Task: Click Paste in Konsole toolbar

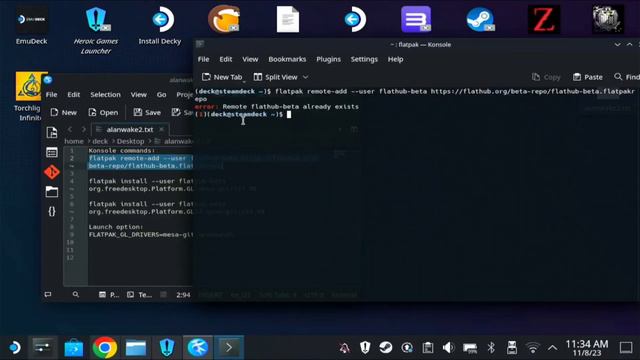Action: point(588,77)
